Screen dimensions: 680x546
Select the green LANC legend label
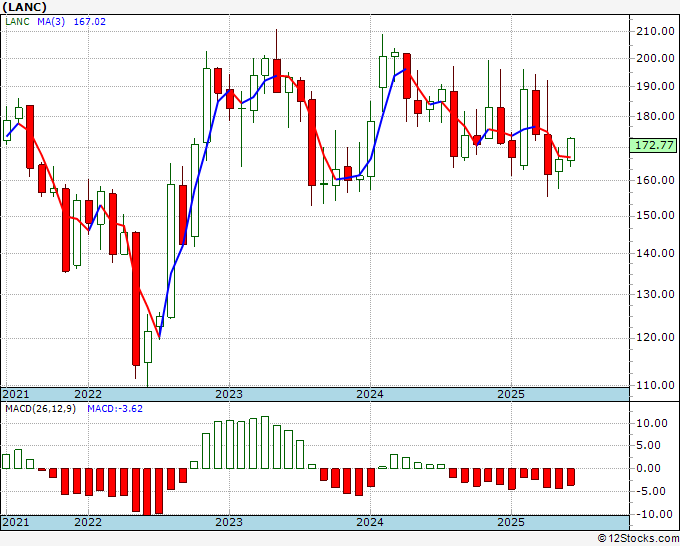[x=17, y=22]
